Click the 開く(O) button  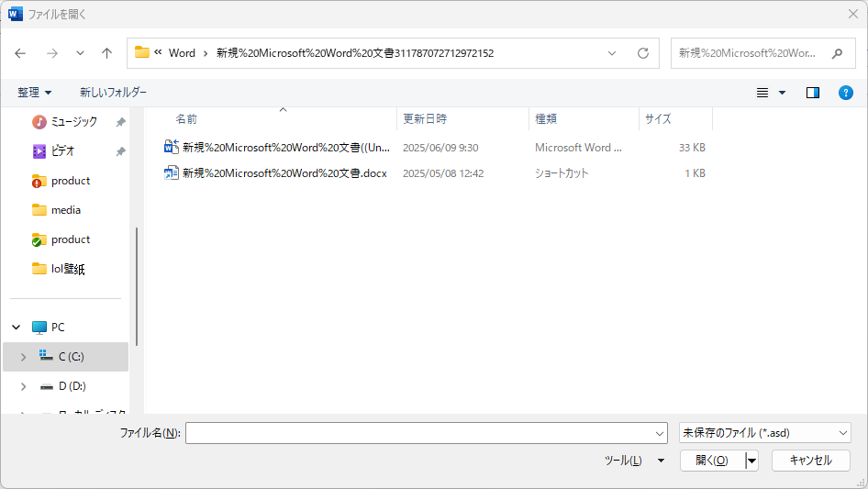(712, 461)
